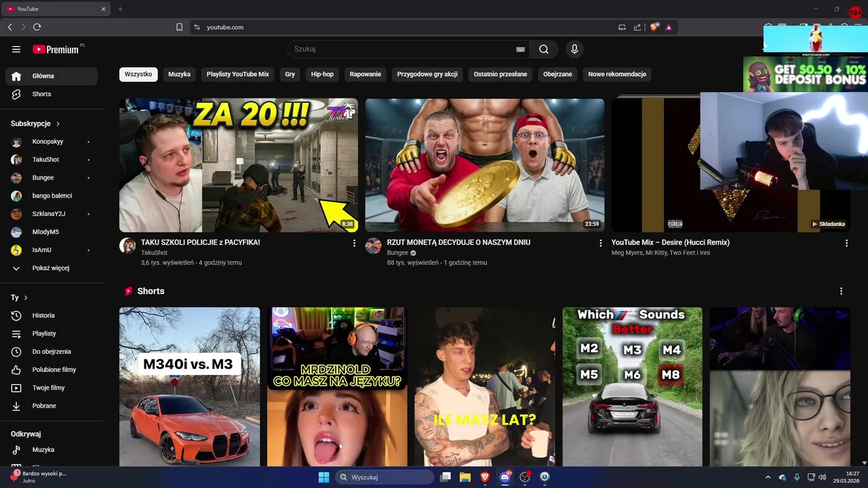Screen dimensions: 868x488
Task: Select Przygodowe gry akcji chip
Action: click(x=427, y=74)
